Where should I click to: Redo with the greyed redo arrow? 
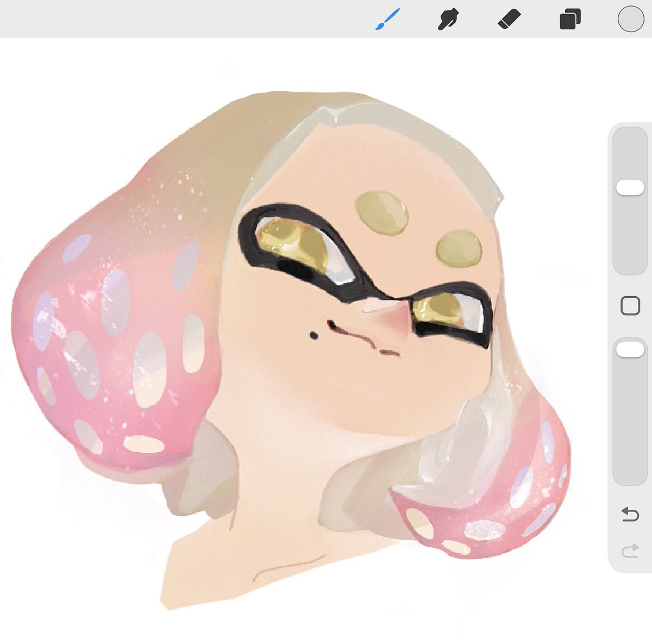click(x=630, y=552)
